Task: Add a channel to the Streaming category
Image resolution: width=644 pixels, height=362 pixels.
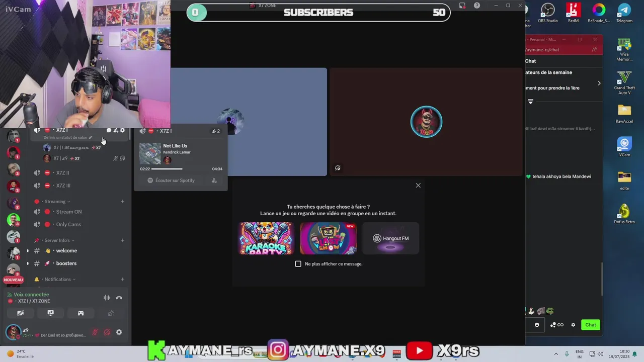Action: (122, 202)
